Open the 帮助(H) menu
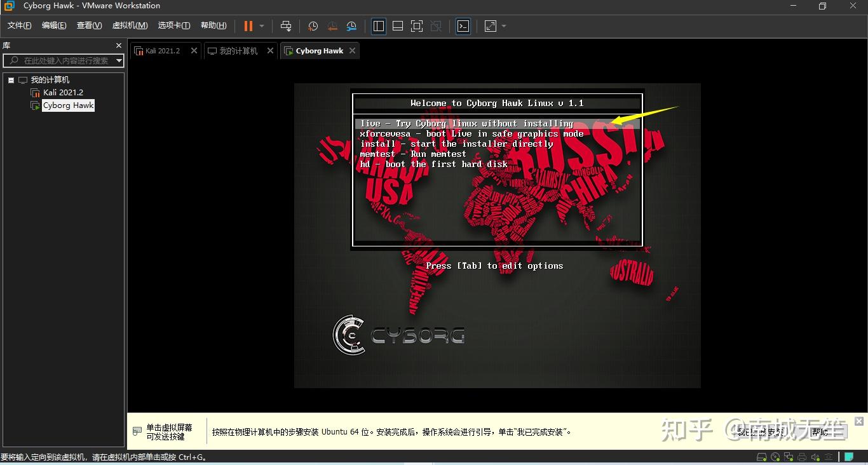 click(214, 25)
